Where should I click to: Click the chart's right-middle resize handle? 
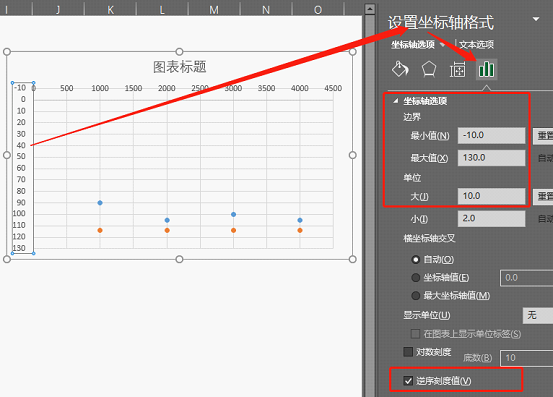[x=352, y=155]
